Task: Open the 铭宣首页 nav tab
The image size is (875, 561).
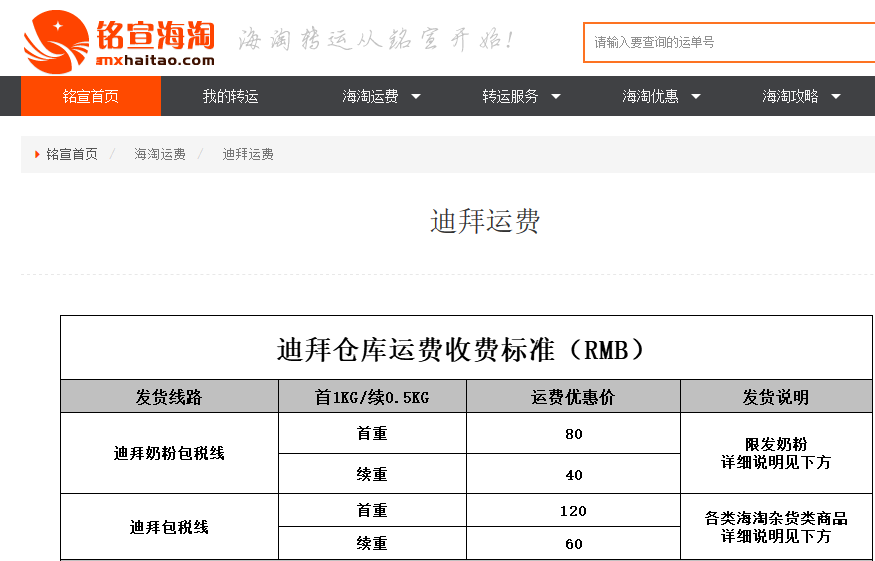Action: click(x=91, y=96)
